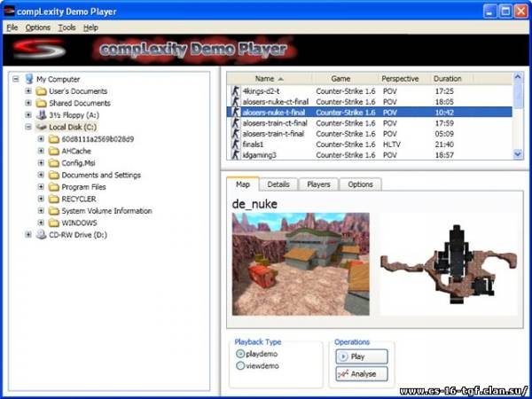
Task: Click the Shared Documents folder icon
Action: [41, 103]
